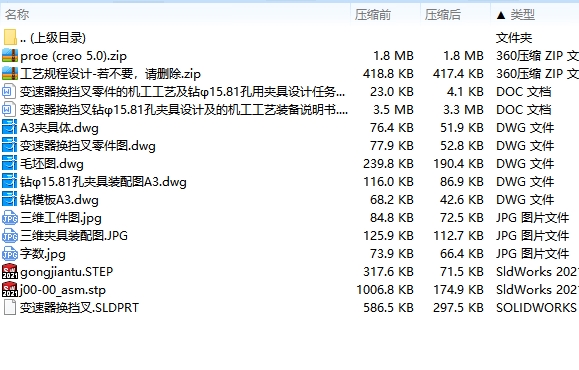Click the 174.9 KB compressed size value
This screenshot has height=370, width=579.
tap(458, 290)
